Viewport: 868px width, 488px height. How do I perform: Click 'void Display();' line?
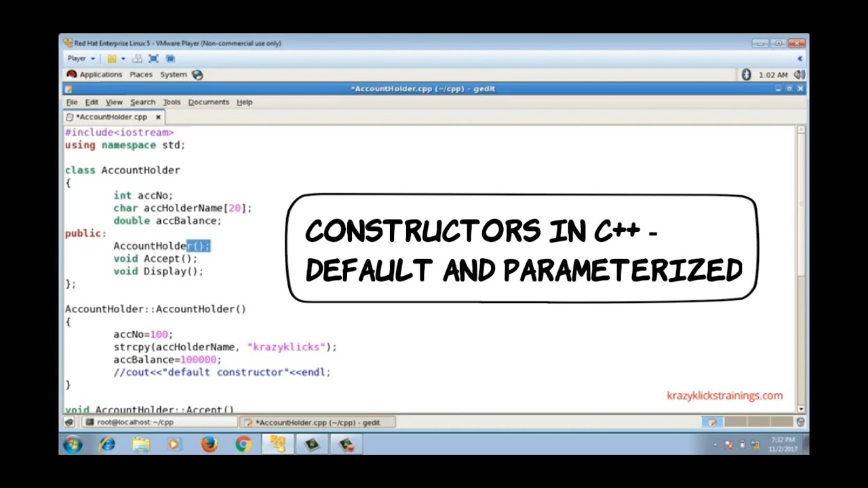click(158, 272)
